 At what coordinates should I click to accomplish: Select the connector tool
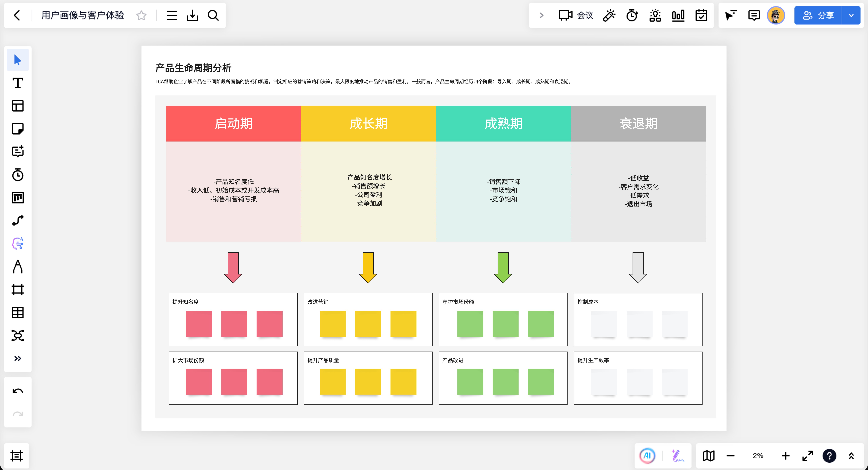pyautogui.click(x=18, y=221)
